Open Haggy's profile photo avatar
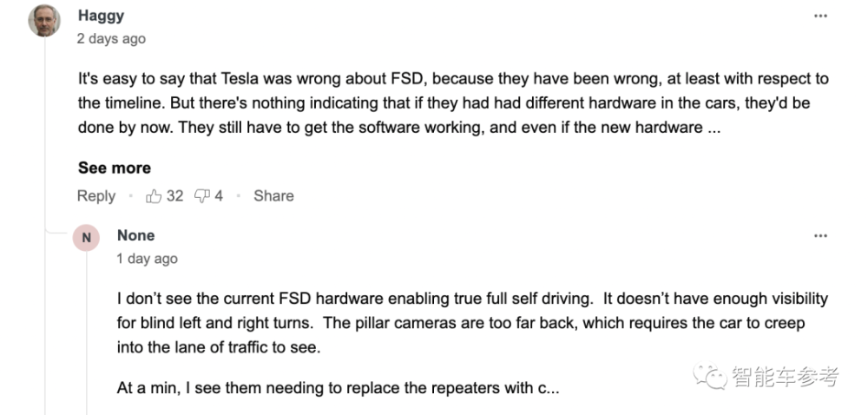This screenshot has width=868, height=415. point(45,21)
